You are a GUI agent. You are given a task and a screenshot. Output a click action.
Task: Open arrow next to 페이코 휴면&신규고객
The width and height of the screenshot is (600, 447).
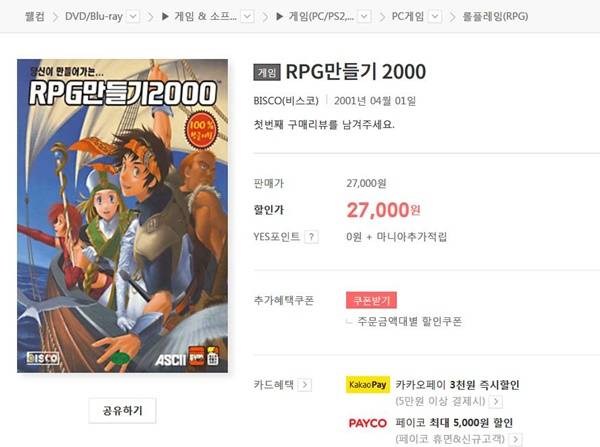pyautogui.click(x=515, y=439)
